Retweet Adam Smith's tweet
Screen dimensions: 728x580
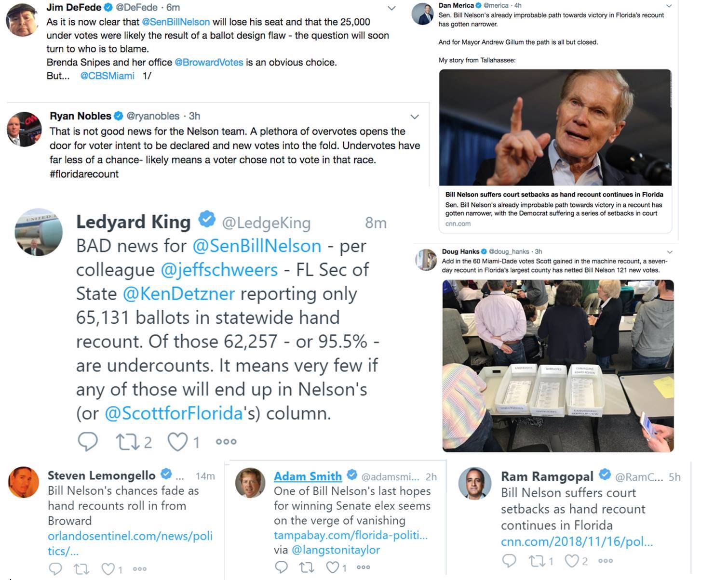pos(307,567)
